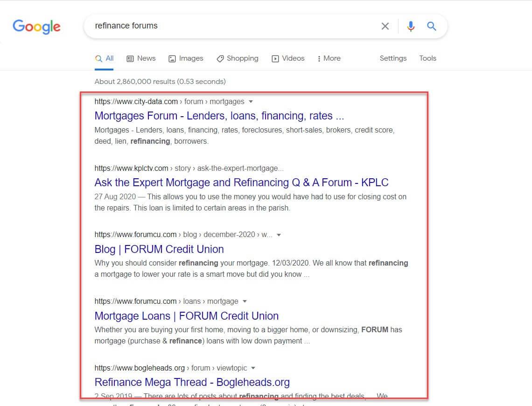This screenshot has height=406, width=532.
Task: Submit search using the magnifying glass icon
Action: tap(432, 26)
